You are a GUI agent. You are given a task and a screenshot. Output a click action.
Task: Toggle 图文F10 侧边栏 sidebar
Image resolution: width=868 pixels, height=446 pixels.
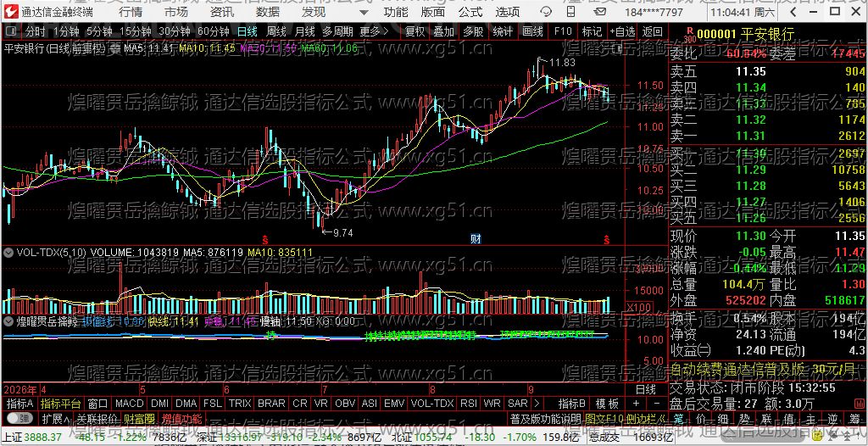click(626, 418)
